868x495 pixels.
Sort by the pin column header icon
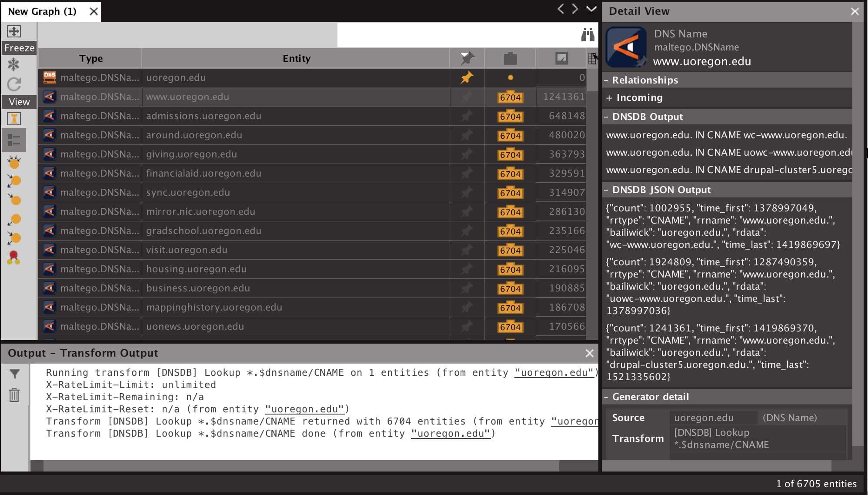(467, 58)
